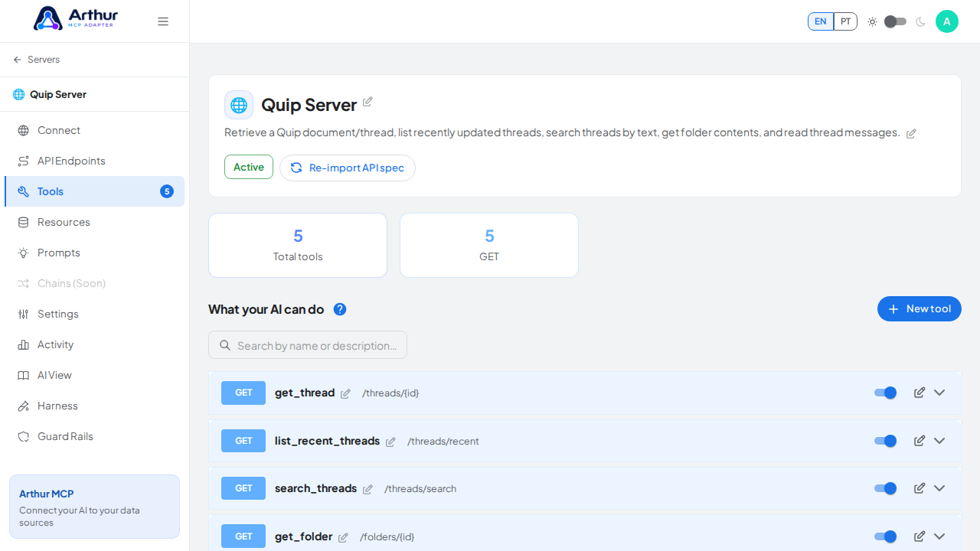This screenshot has width=980, height=551.
Task: Click the /threads/search path text
Action: (420, 489)
